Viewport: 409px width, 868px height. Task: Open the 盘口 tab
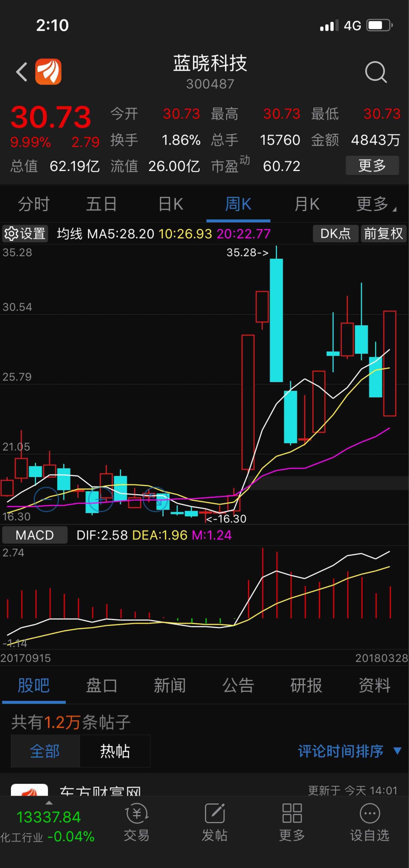click(101, 686)
